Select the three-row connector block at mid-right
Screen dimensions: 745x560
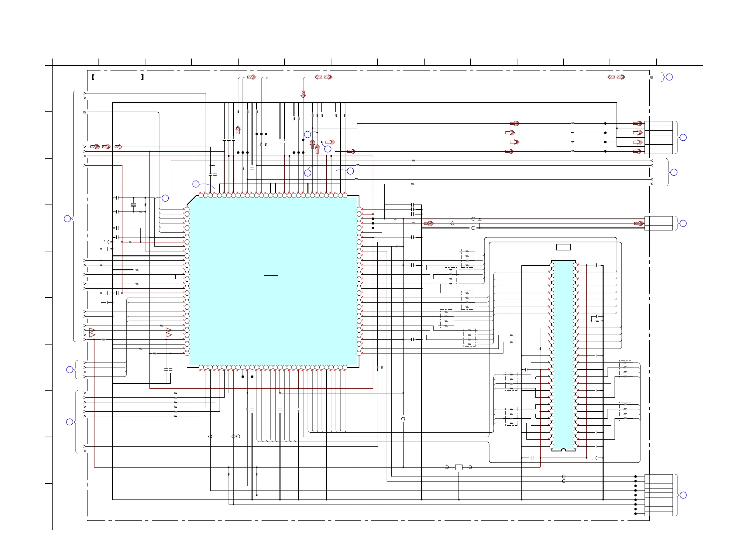(x=658, y=223)
